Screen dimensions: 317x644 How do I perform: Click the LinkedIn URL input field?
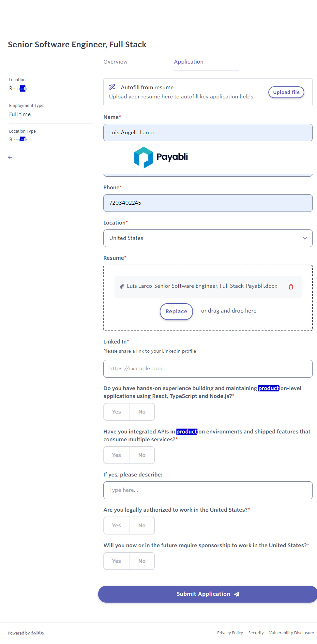click(208, 369)
